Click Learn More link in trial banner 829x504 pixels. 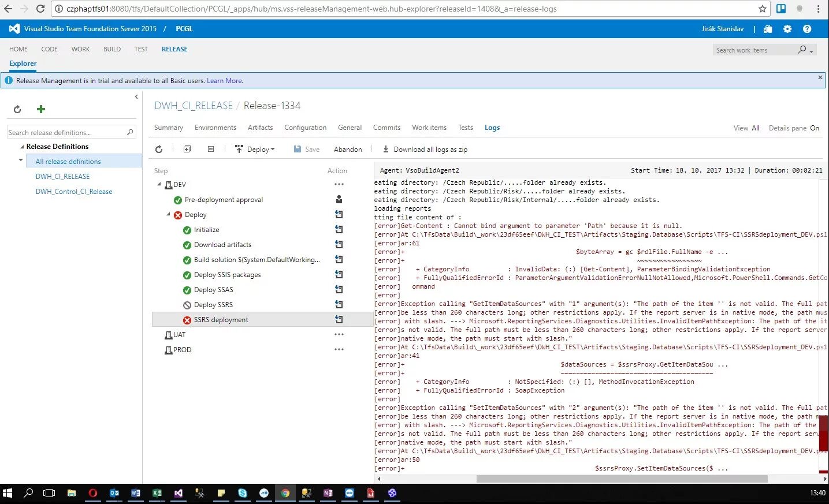(x=225, y=81)
